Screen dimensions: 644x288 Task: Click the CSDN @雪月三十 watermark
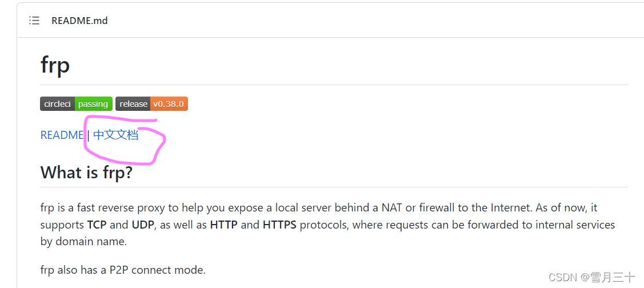(x=592, y=277)
